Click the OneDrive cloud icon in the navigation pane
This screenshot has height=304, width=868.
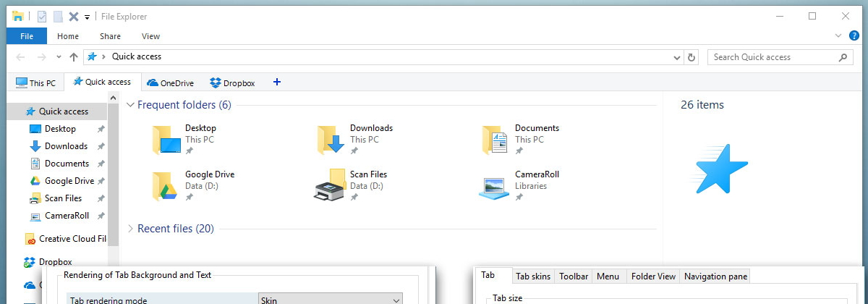(30, 286)
